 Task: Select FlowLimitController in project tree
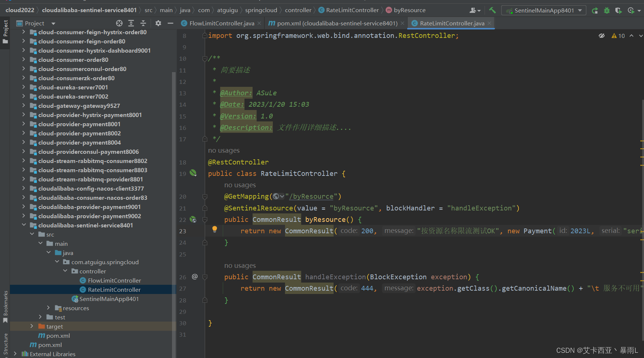pyautogui.click(x=114, y=280)
